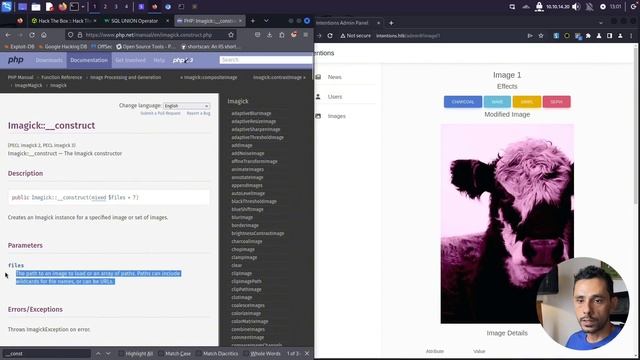Click the volume icon in the system tray
Image resolution: width=640 pixels, height=360 pixels.
(x=576, y=7)
